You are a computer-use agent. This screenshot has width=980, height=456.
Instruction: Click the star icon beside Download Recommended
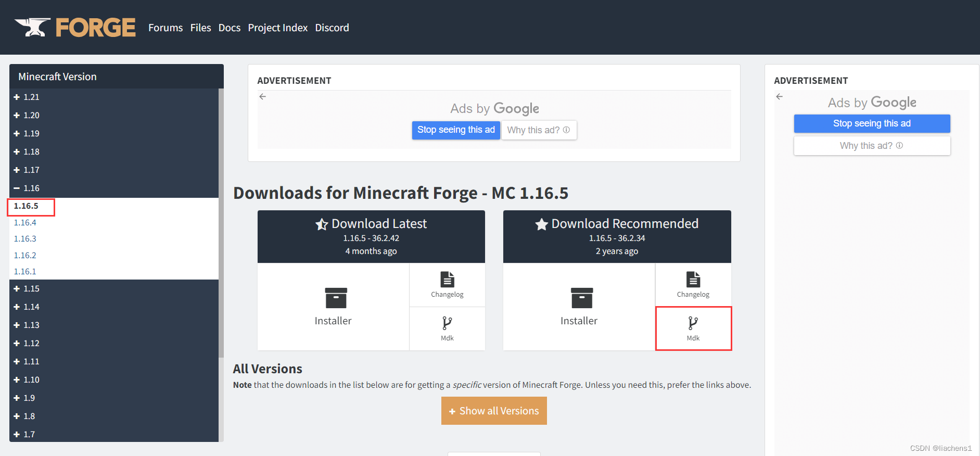(x=541, y=224)
